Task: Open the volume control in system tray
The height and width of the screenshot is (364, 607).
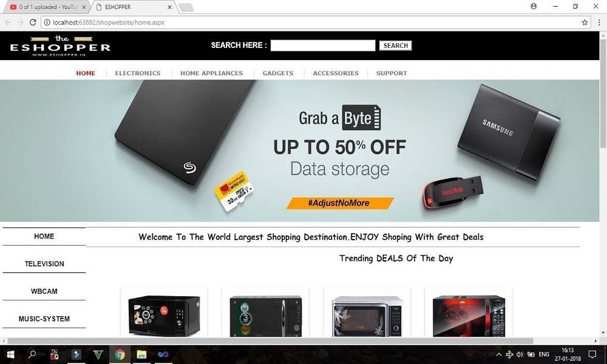Action: [520, 354]
